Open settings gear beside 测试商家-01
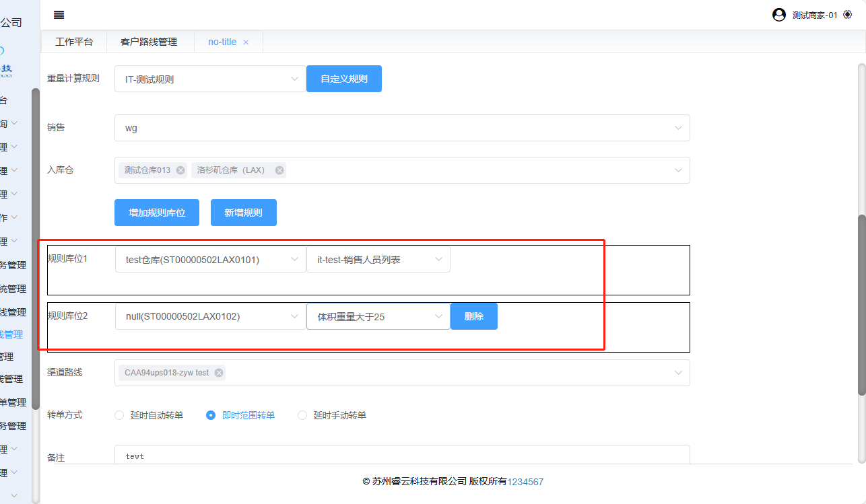 point(847,15)
